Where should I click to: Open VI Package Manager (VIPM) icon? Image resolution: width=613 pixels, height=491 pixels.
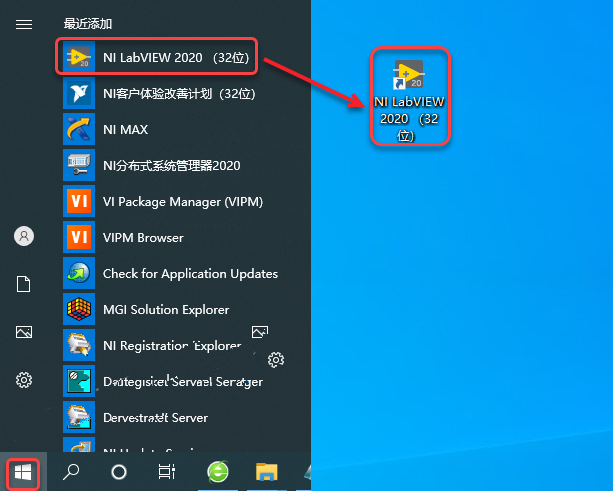coord(79,201)
